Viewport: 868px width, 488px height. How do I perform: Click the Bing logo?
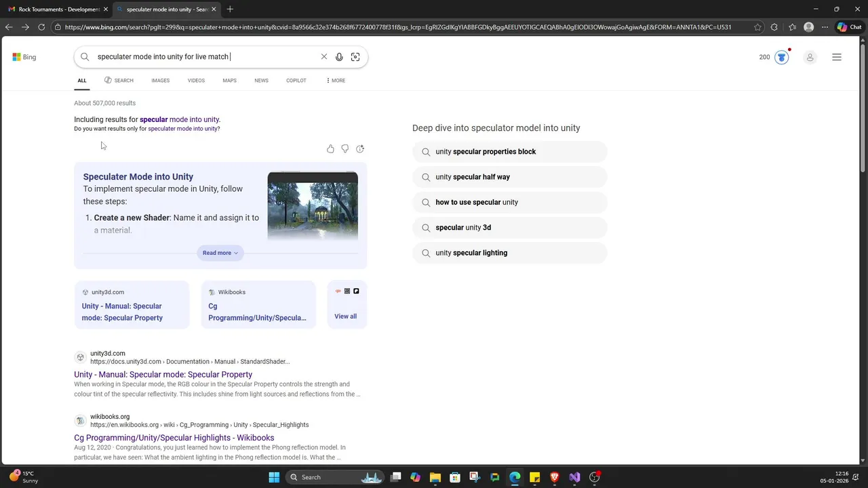click(24, 57)
